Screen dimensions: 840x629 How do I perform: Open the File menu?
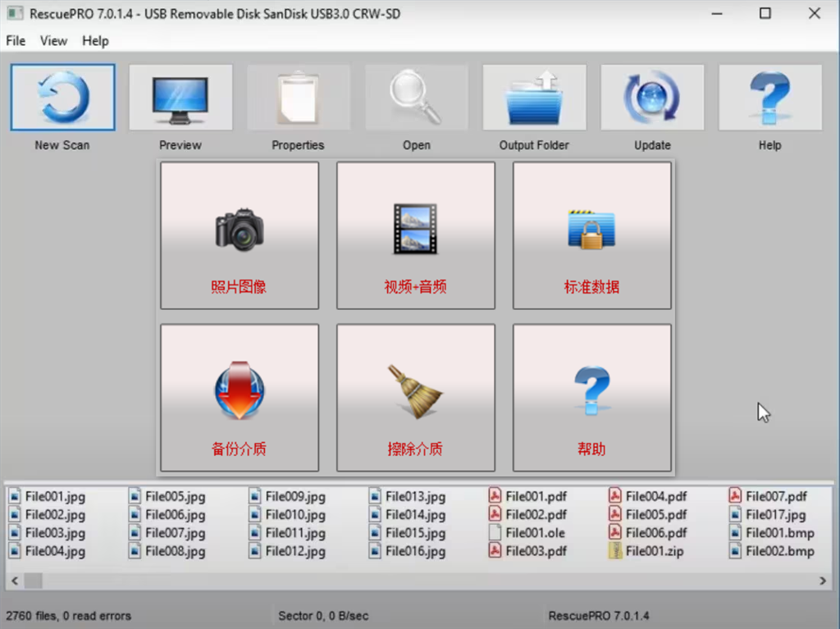tap(16, 41)
